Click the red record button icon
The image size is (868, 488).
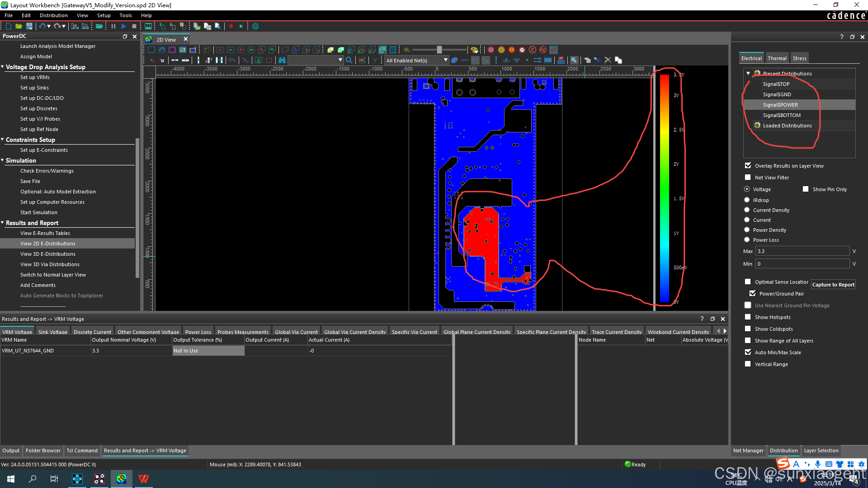231,26
